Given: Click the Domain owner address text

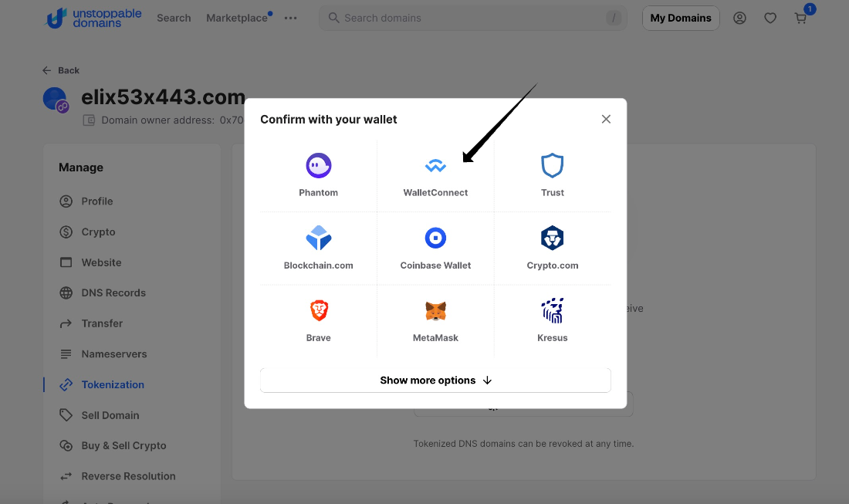Looking at the screenshot, I should click(172, 120).
